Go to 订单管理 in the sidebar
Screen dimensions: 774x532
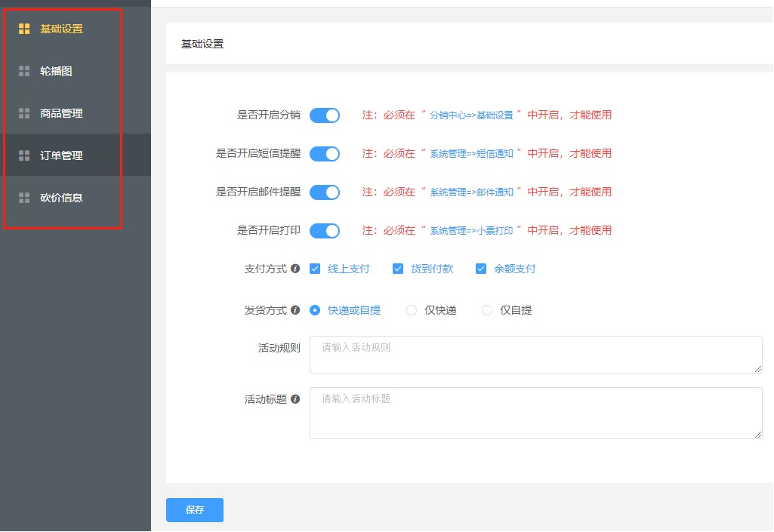tap(76, 155)
